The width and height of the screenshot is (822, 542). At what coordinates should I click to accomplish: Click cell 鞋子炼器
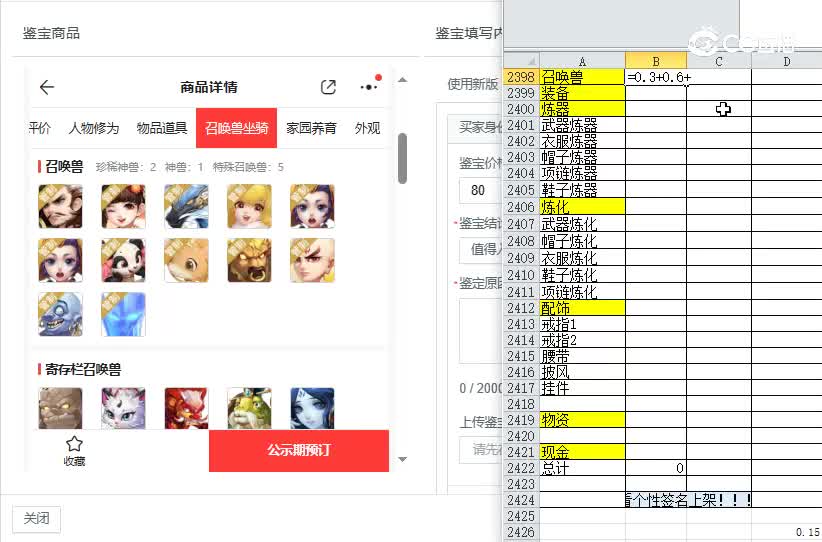pos(582,190)
